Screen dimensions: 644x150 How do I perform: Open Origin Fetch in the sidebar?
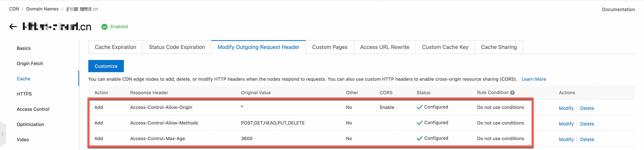(30, 64)
